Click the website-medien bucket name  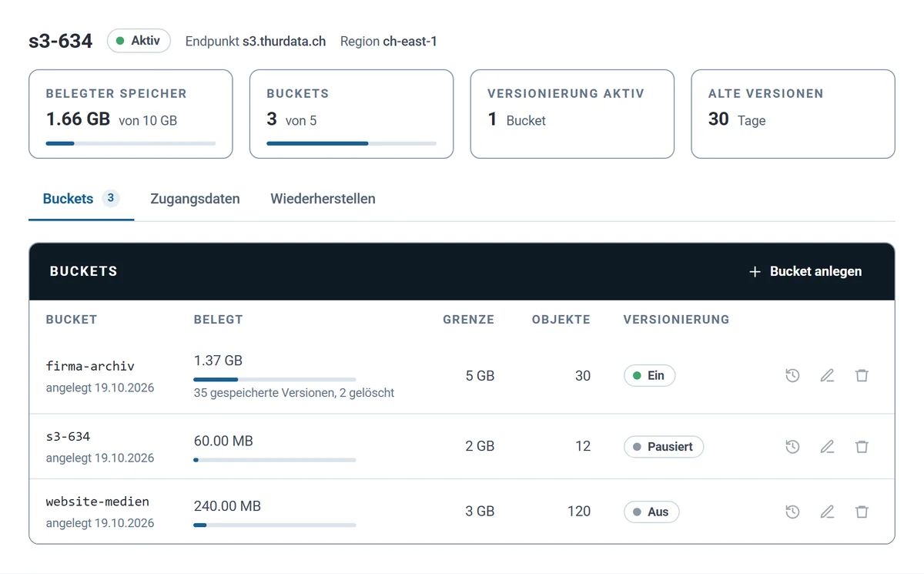[x=98, y=502]
